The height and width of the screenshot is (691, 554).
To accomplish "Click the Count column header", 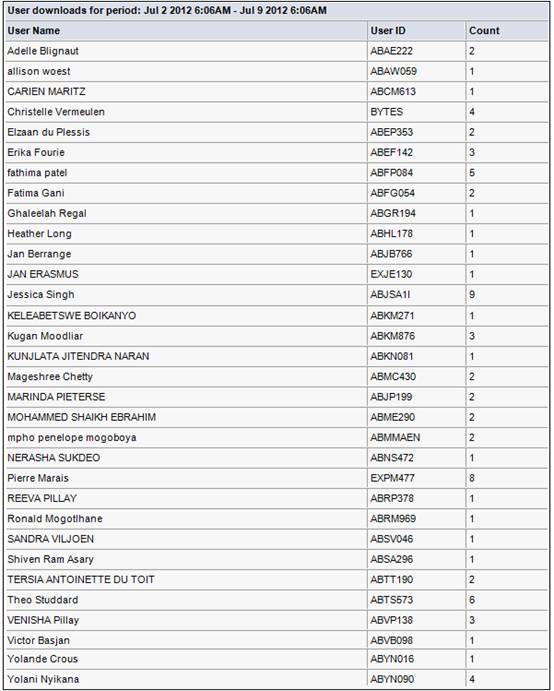I will (x=484, y=31).
